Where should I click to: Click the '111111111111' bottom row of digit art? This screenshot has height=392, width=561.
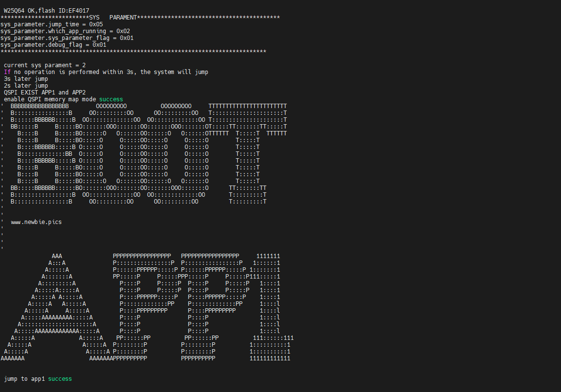point(270,358)
